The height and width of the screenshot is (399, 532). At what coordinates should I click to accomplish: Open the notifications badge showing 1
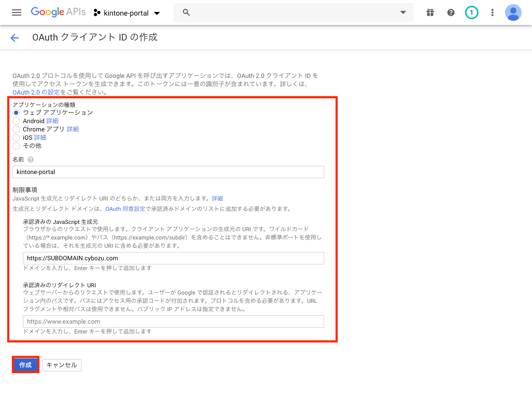click(472, 12)
